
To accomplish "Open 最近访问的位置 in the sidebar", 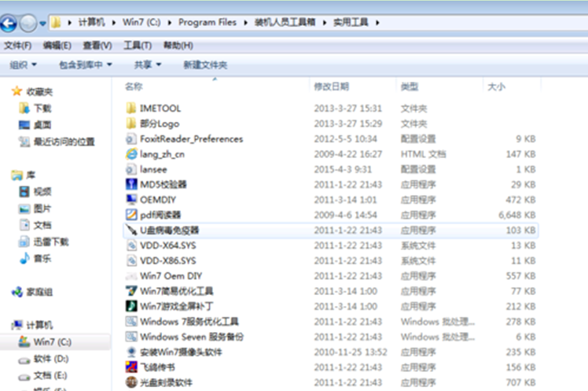I will click(x=64, y=142).
